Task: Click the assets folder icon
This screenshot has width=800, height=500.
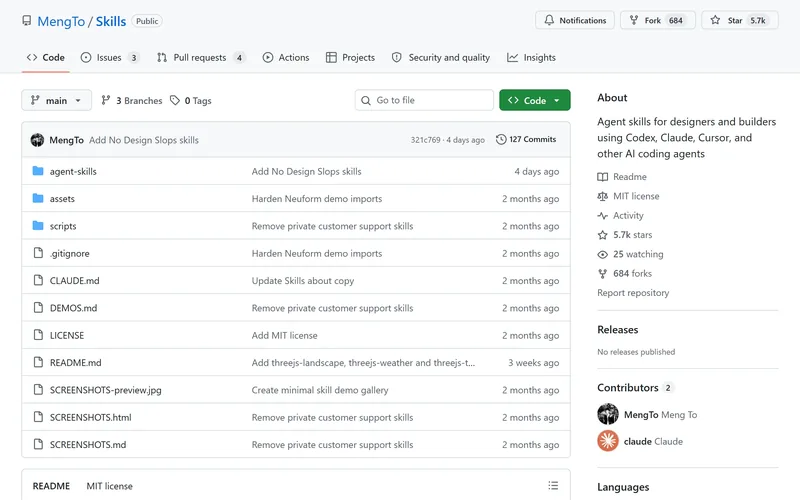Action: point(38,198)
